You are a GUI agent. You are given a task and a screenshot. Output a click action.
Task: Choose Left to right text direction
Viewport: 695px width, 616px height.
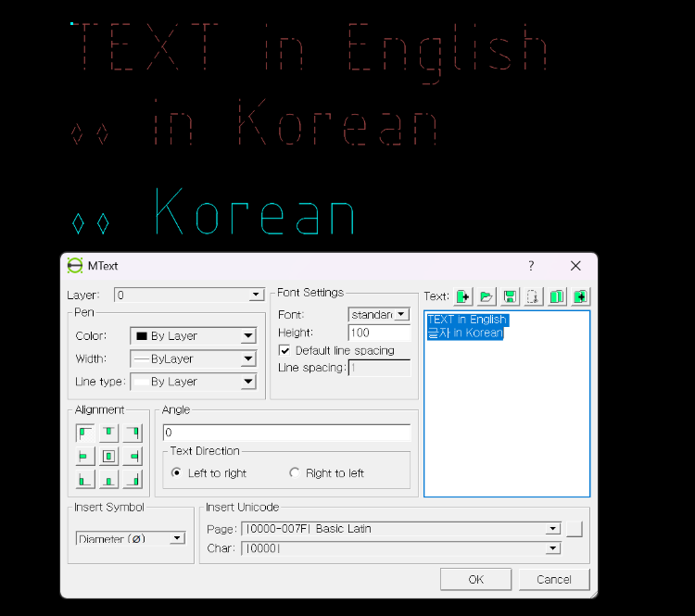[x=177, y=473]
